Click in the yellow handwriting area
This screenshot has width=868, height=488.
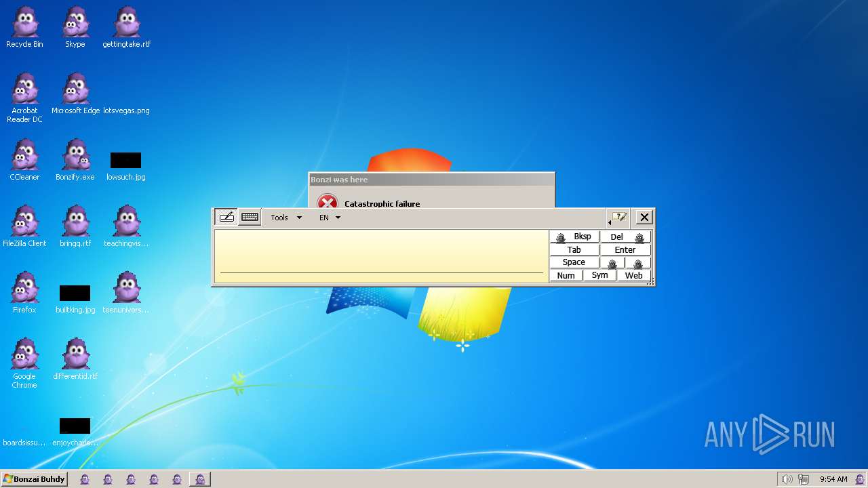[381, 256]
